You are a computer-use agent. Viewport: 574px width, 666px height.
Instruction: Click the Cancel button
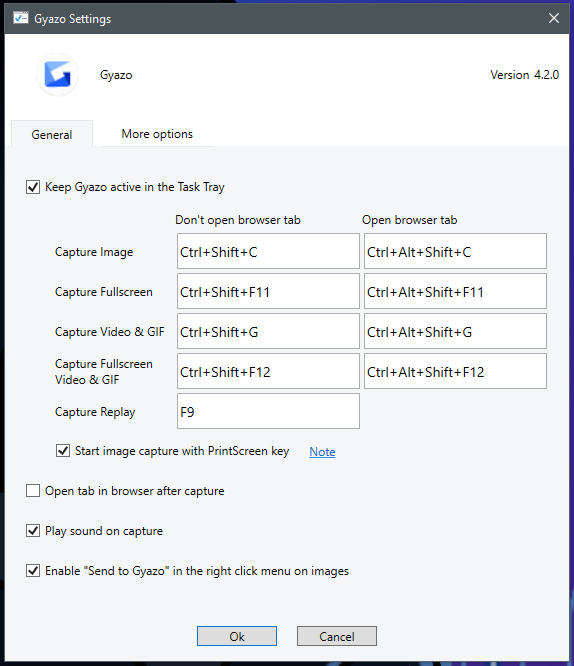[336, 636]
